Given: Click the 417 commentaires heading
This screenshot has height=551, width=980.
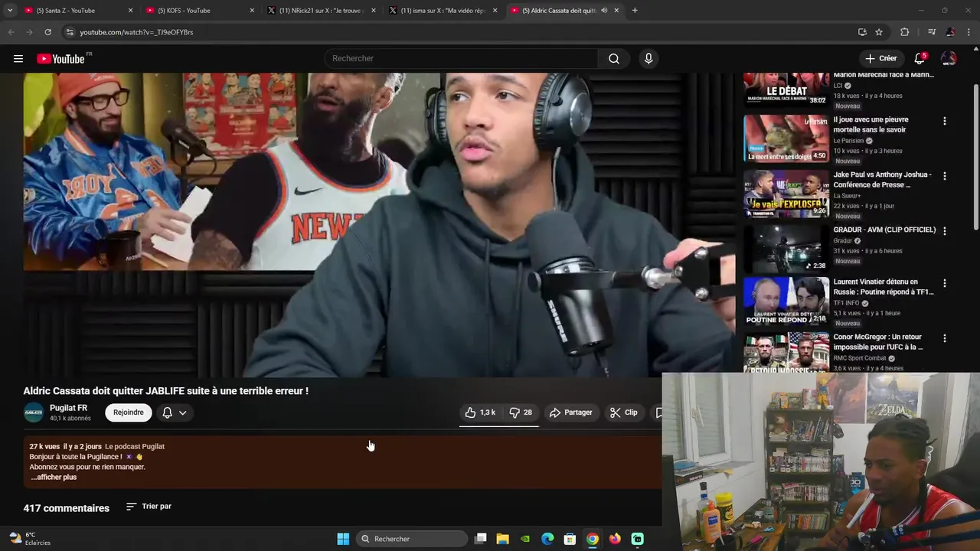Looking at the screenshot, I should [66, 508].
